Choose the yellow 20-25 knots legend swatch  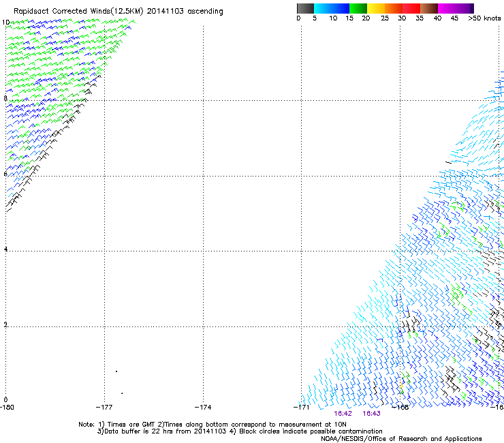376,8
